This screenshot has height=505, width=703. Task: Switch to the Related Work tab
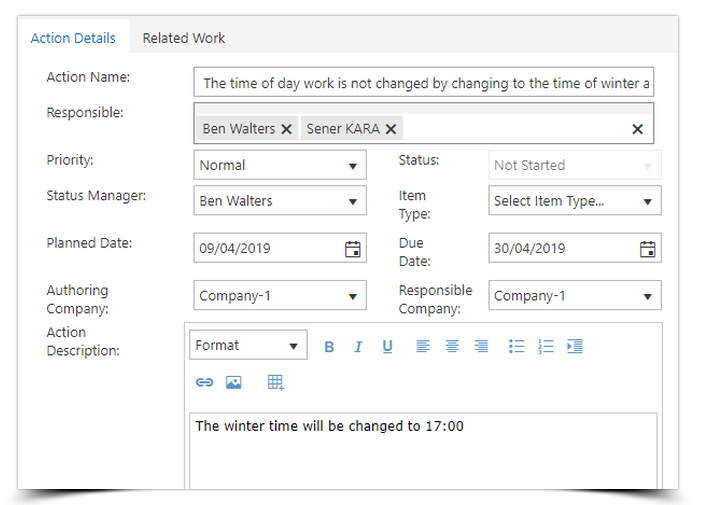click(183, 38)
